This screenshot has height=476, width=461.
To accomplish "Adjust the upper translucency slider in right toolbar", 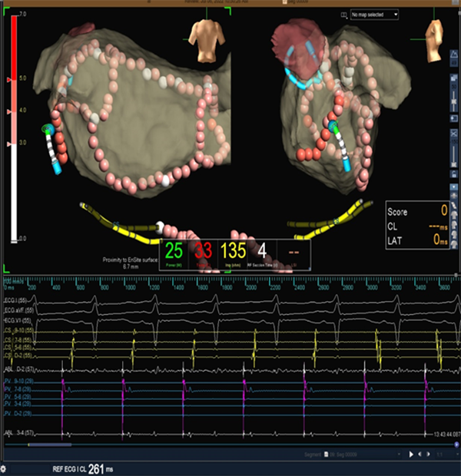I will pyautogui.click(x=454, y=101).
